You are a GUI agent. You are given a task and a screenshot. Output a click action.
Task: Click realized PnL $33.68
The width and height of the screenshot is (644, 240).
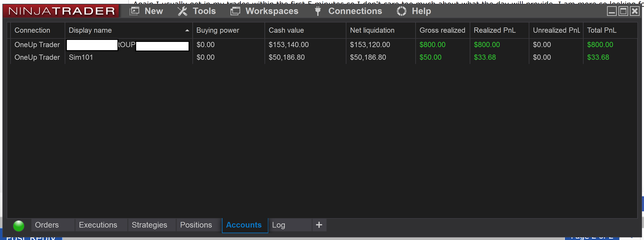(485, 57)
